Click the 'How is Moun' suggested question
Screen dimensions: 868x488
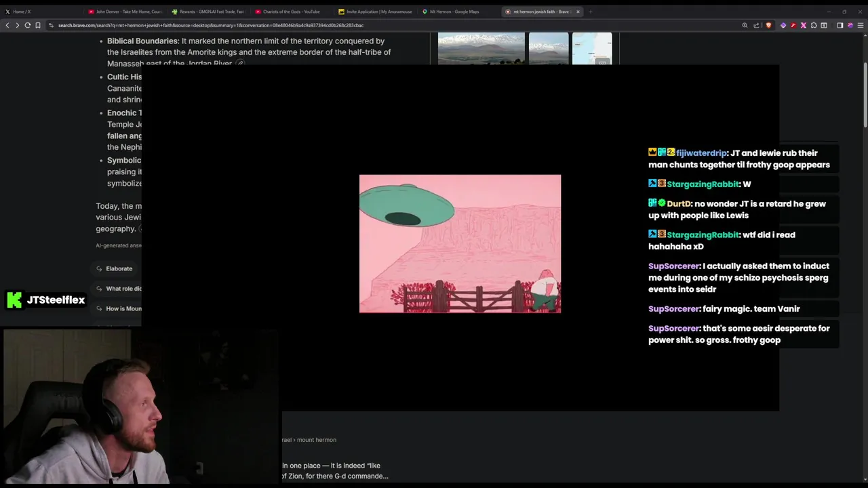117,308
